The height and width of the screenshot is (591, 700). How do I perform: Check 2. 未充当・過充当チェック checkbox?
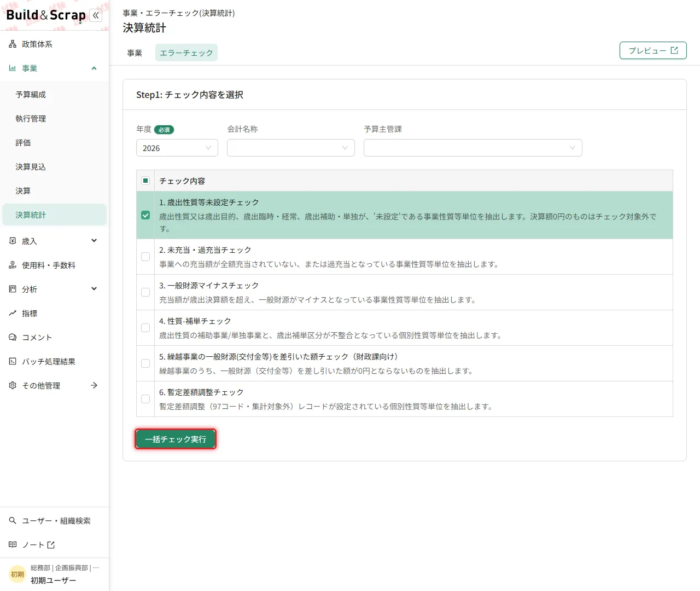145,257
